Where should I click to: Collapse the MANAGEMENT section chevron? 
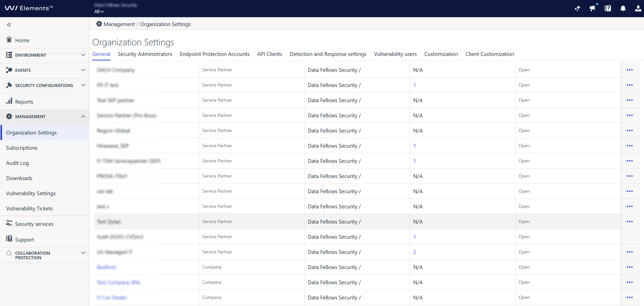(x=83, y=116)
